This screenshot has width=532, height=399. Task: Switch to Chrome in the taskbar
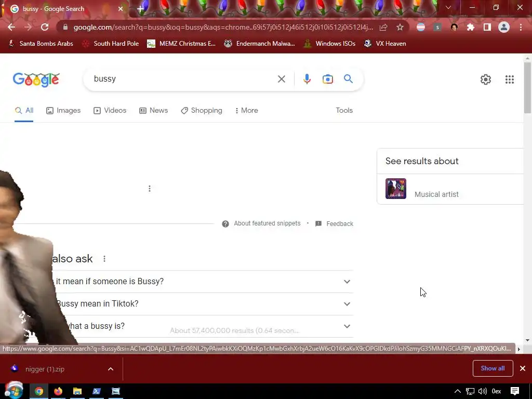(39, 392)
